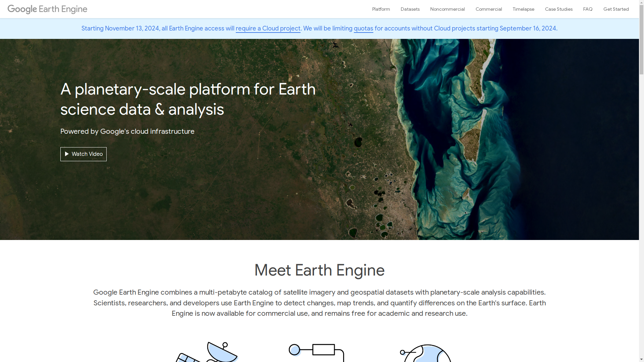
Task: Click the satellite dish illustration
Action: (x=207, y=352)
